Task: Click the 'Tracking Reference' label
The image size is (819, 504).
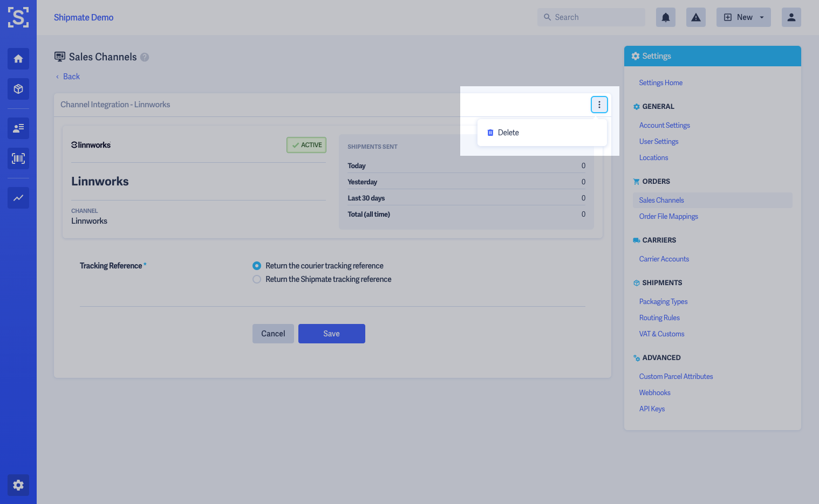Action: tap(111, 266)
